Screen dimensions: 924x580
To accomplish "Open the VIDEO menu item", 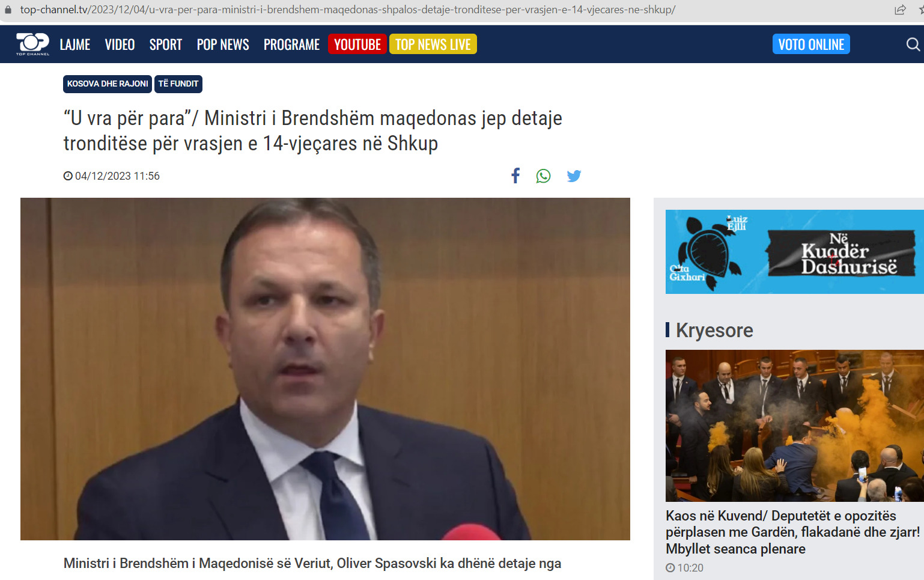I will (120, 44).
